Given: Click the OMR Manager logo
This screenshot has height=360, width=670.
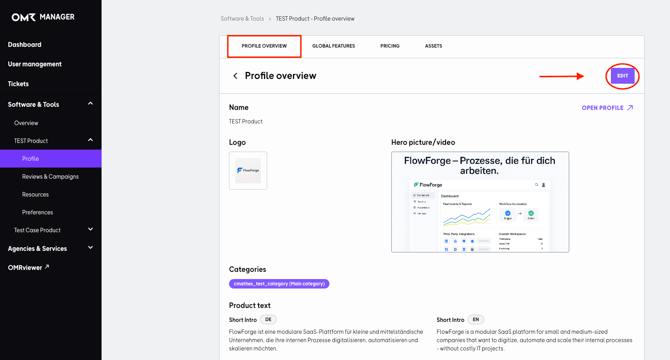Looking at the screenshot, I should (x=43, y=17).
